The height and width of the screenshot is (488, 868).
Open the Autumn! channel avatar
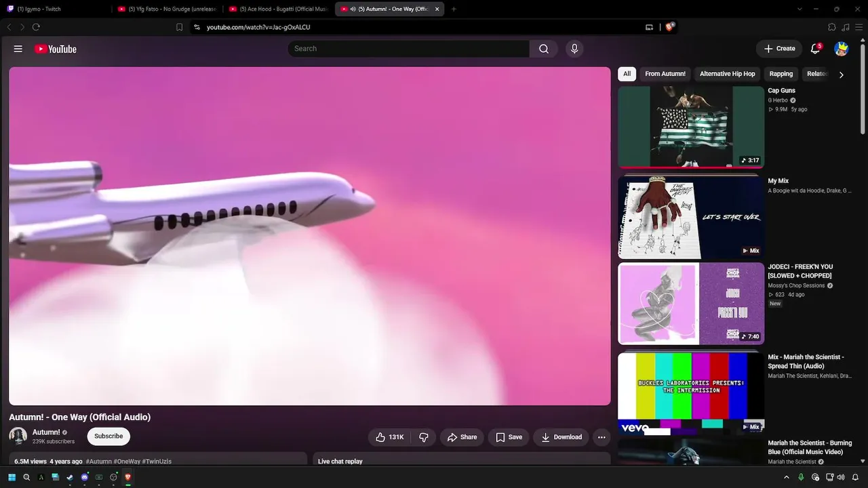pos(18,436)
